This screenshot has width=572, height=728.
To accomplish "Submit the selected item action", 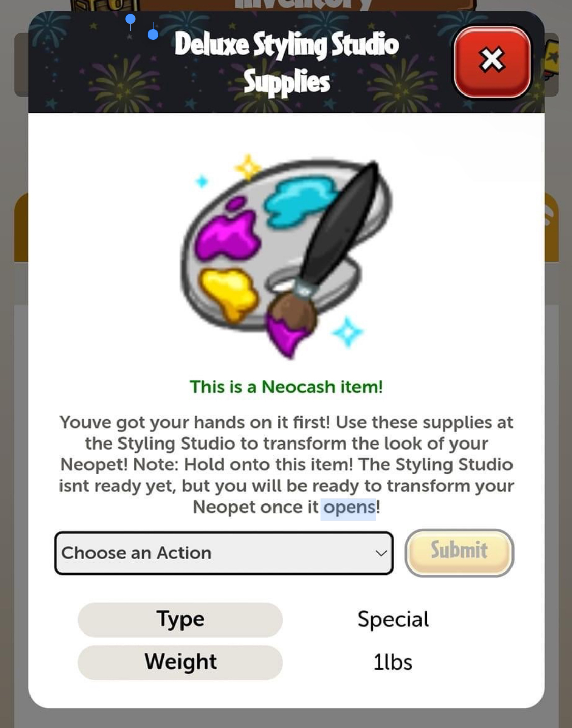I will coord(459,553).
